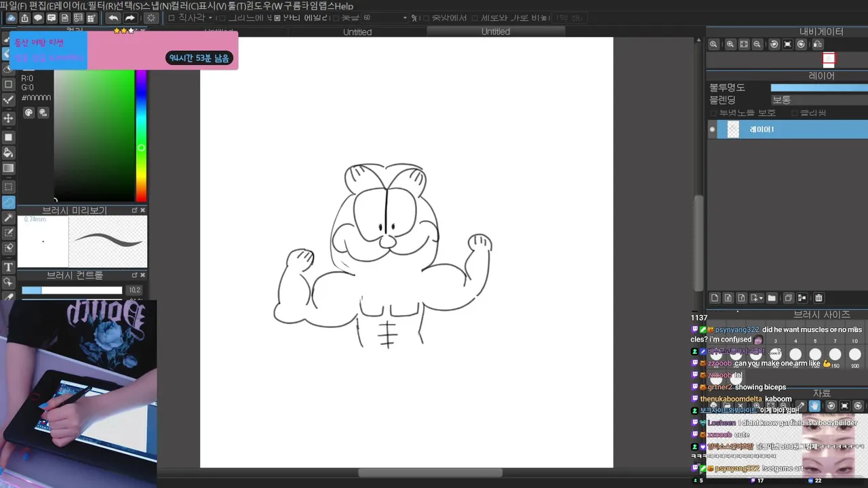868x488 pixels.
Task: Select the Select Eraser tool
Action: (8, 249)
